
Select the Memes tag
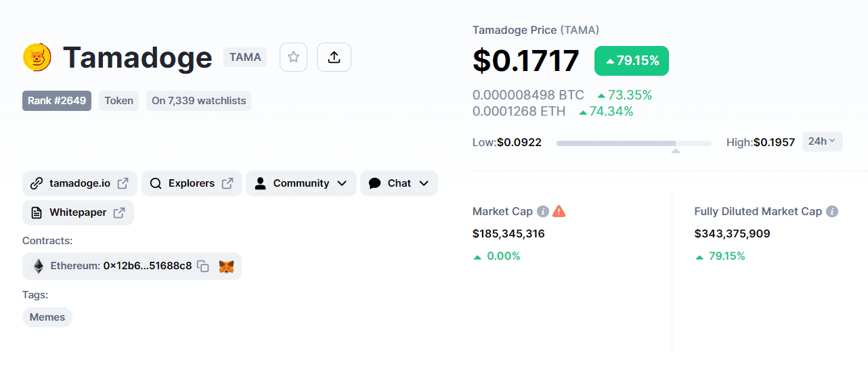(x=47, y=317)
